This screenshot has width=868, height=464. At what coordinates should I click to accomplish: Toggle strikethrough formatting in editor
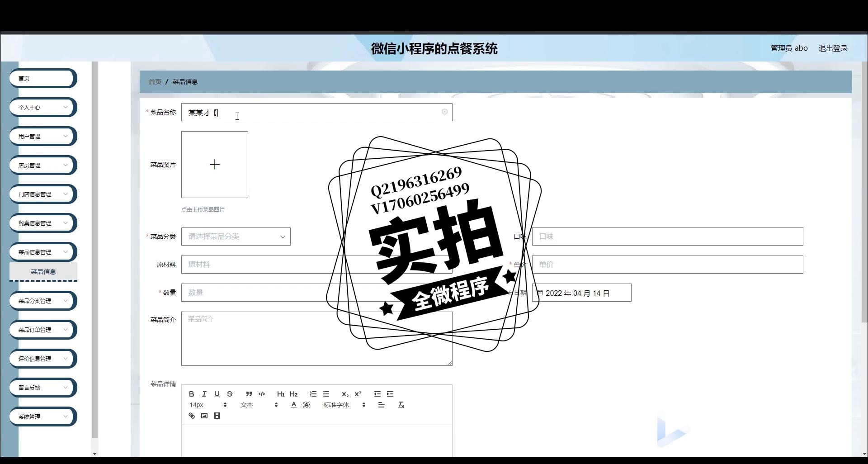click(230, 394)
